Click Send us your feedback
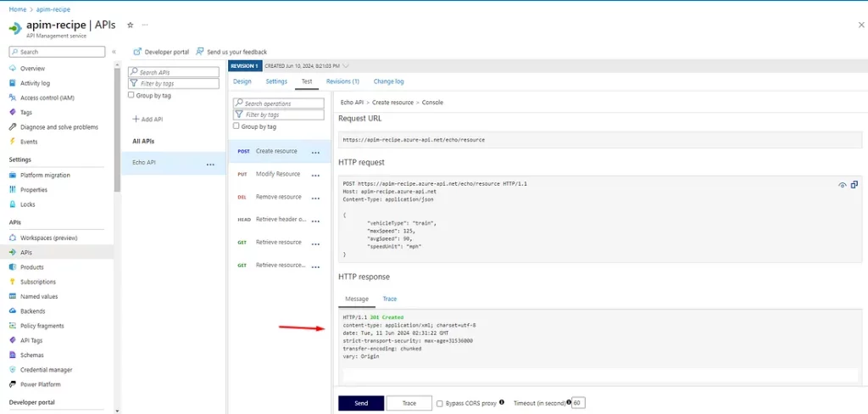 (231, 52)
